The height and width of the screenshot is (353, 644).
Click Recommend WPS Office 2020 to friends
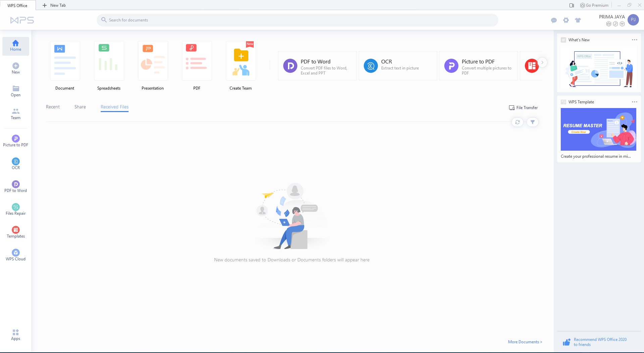pos(595,342)
